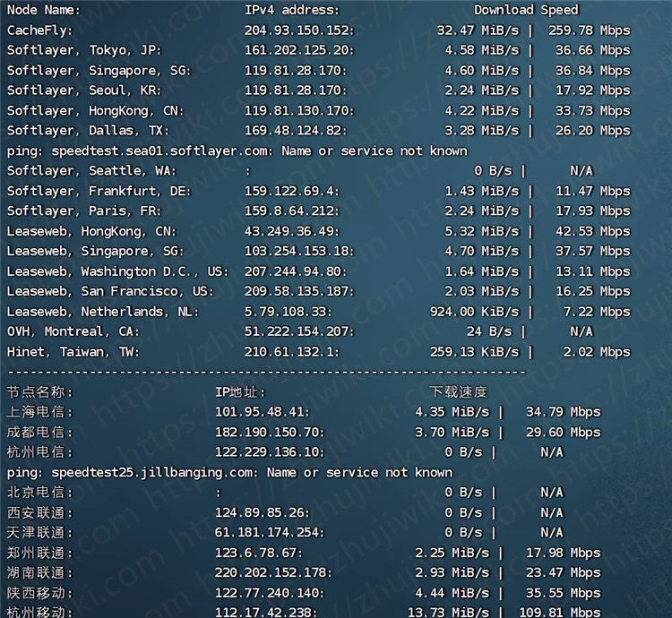
Task: Click IP 220.202.152.178
Action: point(273,573)
